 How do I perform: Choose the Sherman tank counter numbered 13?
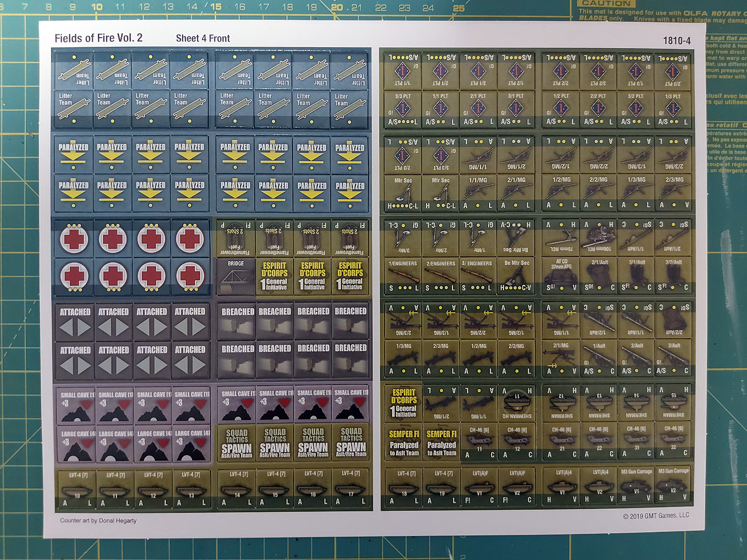tap(599, 403)
